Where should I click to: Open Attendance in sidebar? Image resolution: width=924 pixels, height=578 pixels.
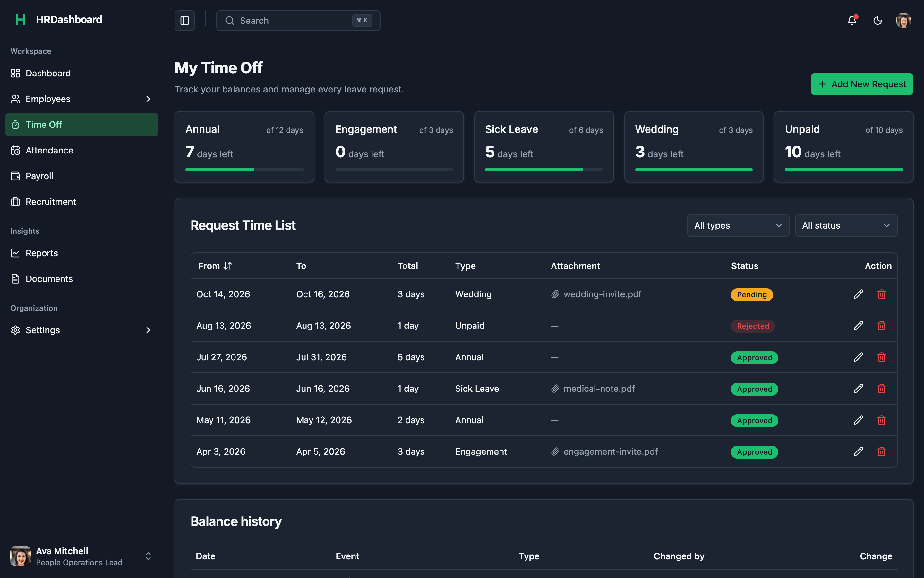(x=82, y=150)
